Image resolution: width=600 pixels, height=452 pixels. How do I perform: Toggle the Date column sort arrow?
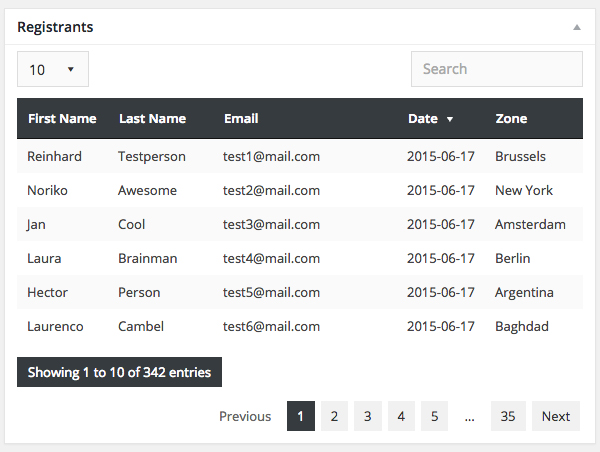450,119
